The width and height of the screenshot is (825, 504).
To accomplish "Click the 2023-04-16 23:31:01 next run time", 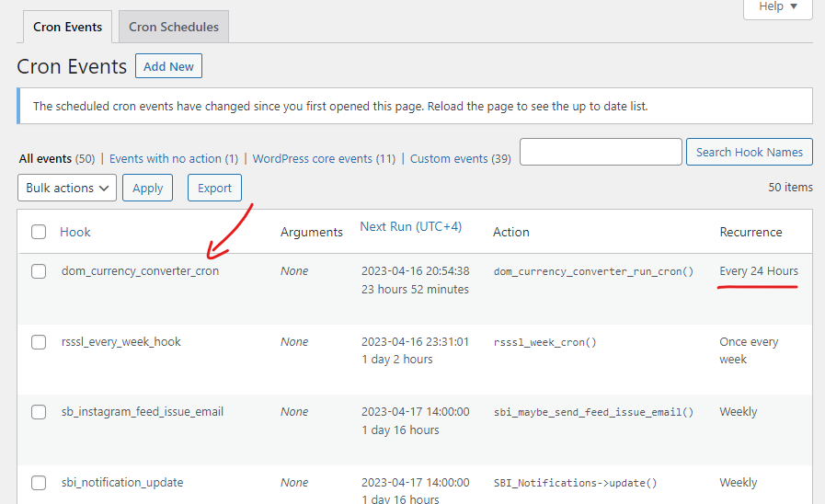I will [415, 341].
